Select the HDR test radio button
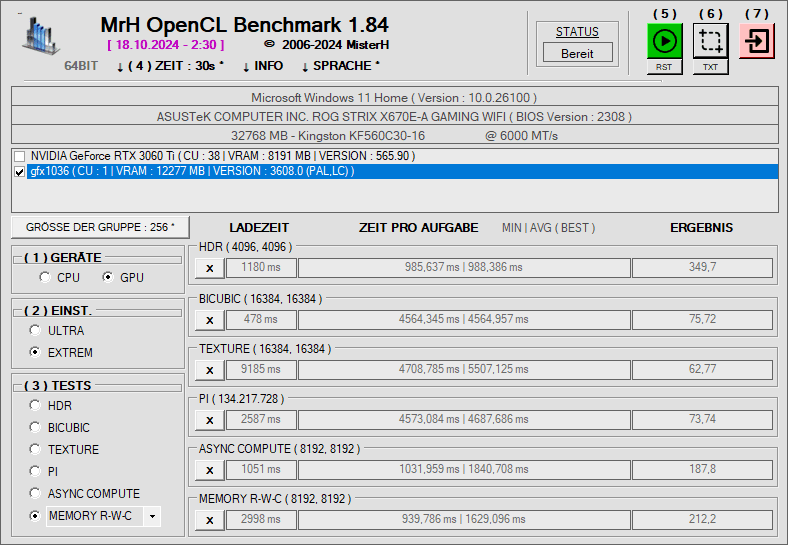 [x=35, y=405]
